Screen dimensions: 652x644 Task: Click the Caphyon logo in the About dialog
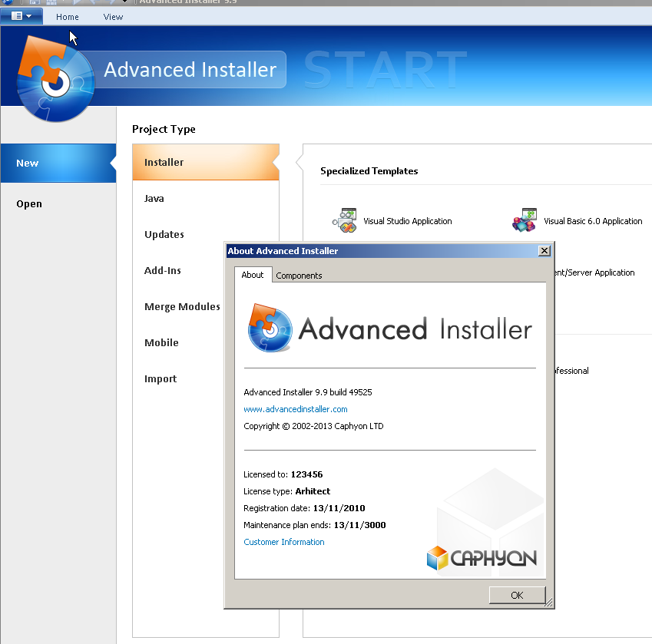coord(482,558)
